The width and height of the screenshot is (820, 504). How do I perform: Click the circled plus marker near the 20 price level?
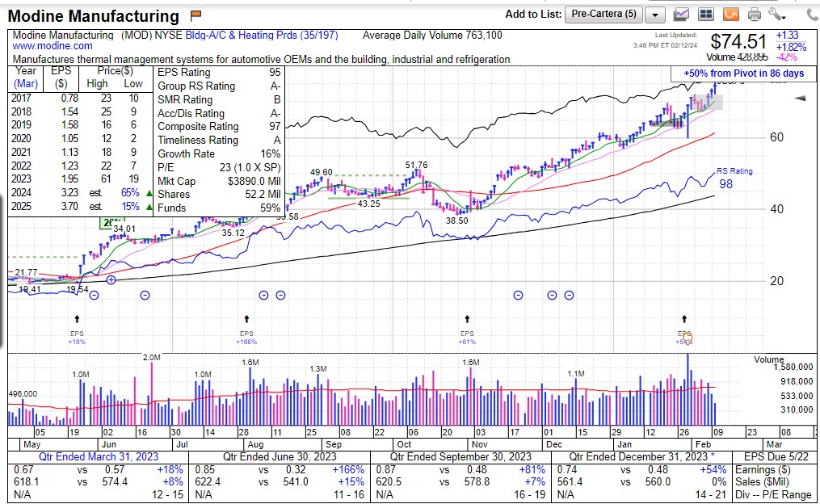(x=111, y=280)
